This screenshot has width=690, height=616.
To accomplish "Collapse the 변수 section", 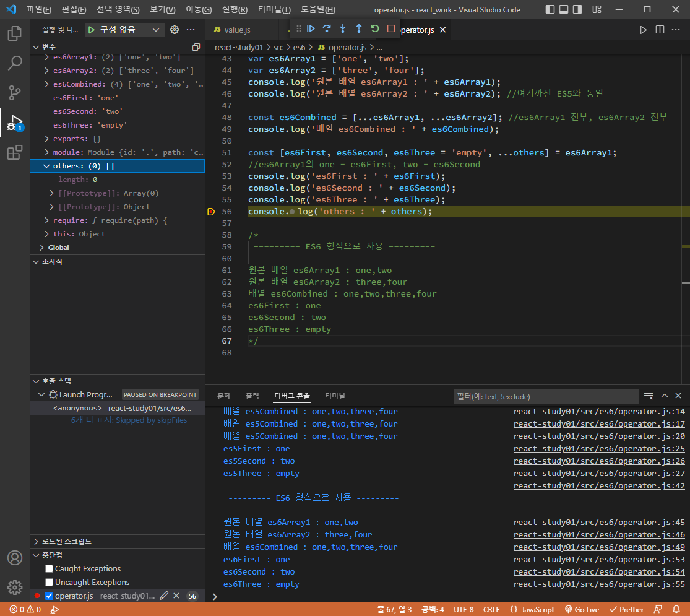I will tap(36, 46).
